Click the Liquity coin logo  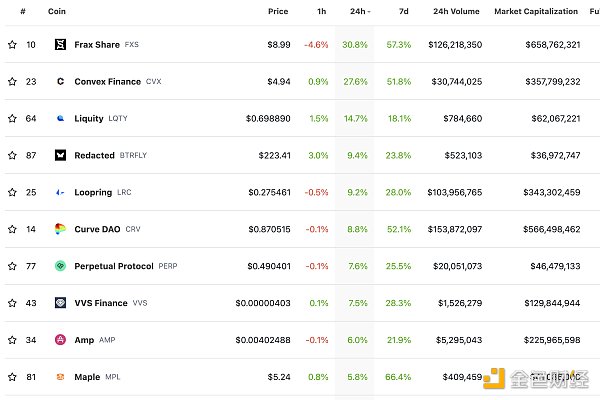point(60,118)
